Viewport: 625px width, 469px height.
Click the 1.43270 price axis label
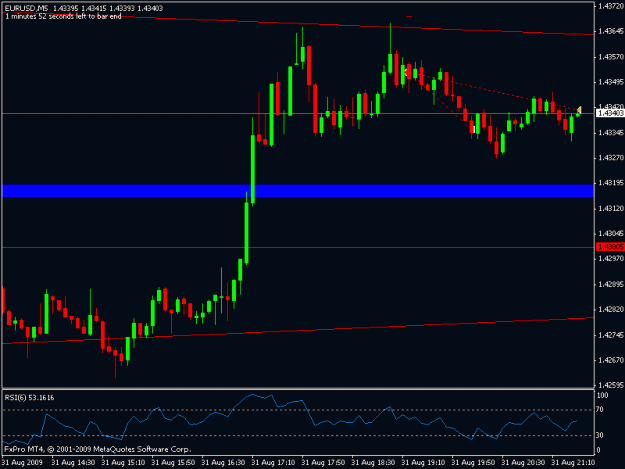[x=611, y=158]
